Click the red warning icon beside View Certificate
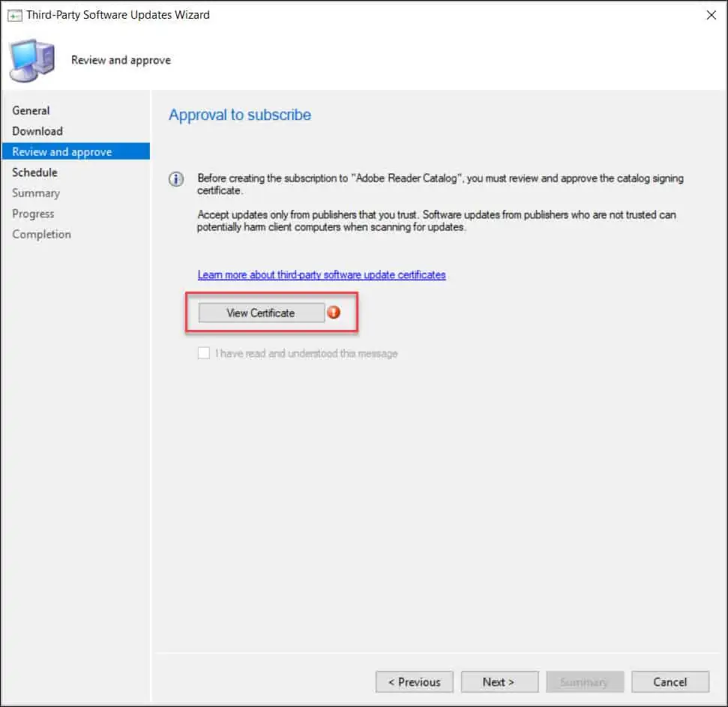Screen dimensions: 728x707 [334, 313]
